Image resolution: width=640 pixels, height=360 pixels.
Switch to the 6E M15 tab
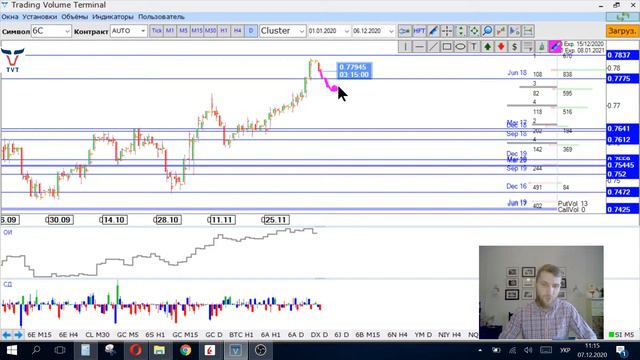click(40, 335)
